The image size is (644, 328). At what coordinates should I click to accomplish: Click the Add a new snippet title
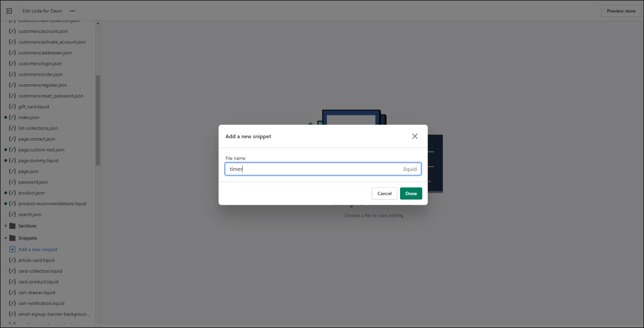point(248,136)
